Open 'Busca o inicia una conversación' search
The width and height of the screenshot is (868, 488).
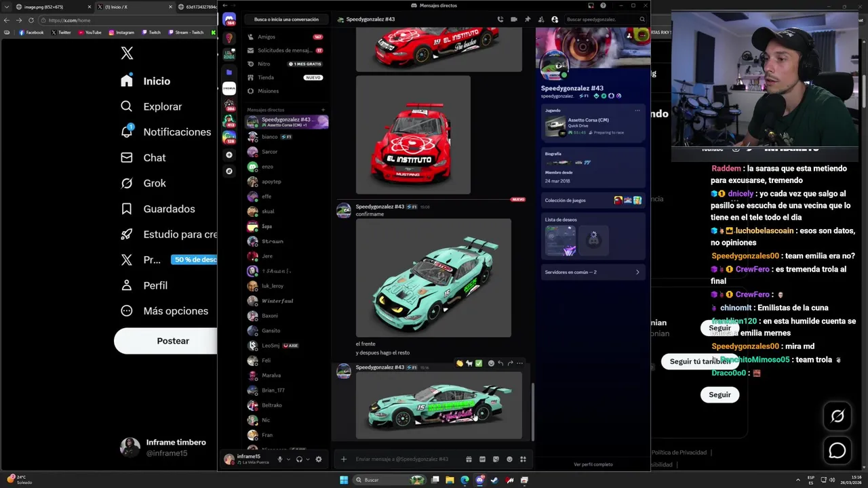(x=286, y=20)
